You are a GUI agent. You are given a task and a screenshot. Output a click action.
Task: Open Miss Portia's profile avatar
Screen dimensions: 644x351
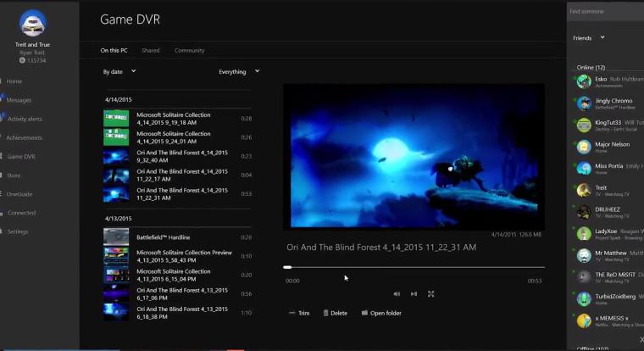584,169
